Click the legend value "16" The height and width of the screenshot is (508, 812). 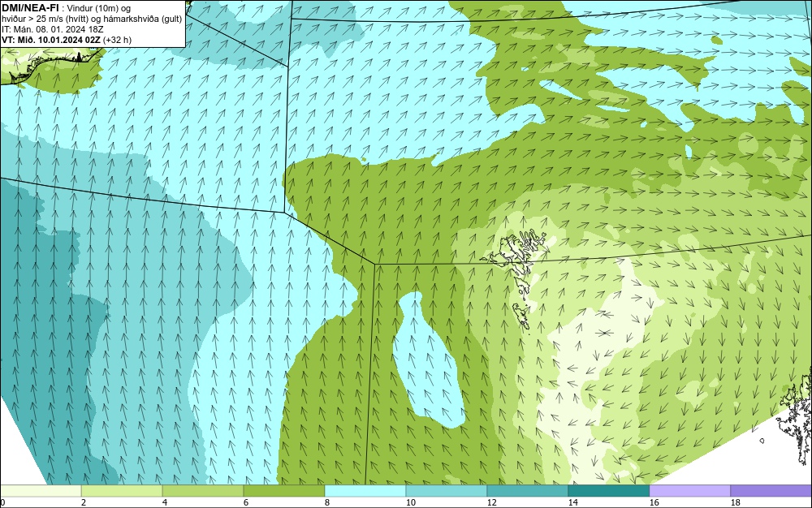coord(654,502)
